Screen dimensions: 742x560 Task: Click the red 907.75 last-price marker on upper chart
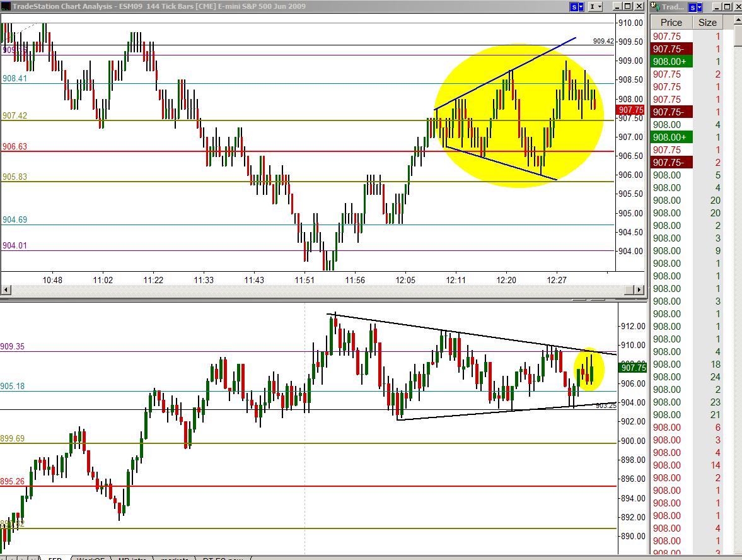pyautogui.click(x=631, y=110)
